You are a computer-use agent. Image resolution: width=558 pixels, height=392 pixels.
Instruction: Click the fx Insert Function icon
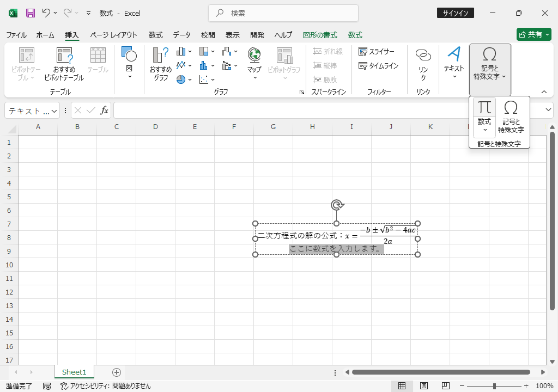pyautogui.click(x=104, y=111)
